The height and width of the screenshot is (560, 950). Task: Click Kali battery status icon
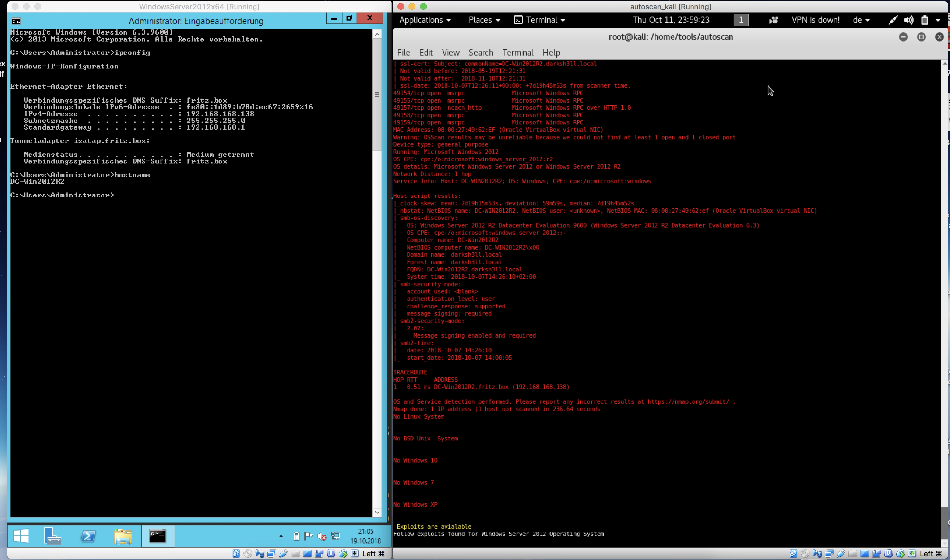point(925,20)
